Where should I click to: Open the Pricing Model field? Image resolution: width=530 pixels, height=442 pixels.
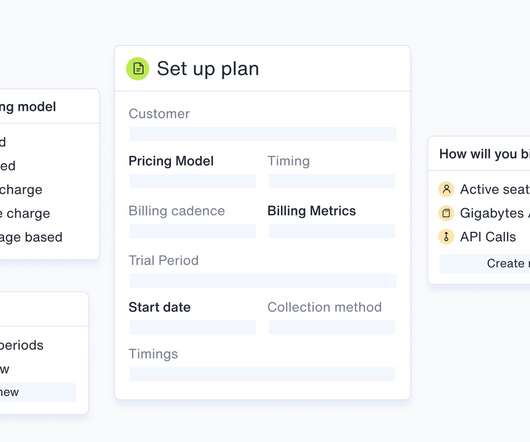tap(193, 181)
